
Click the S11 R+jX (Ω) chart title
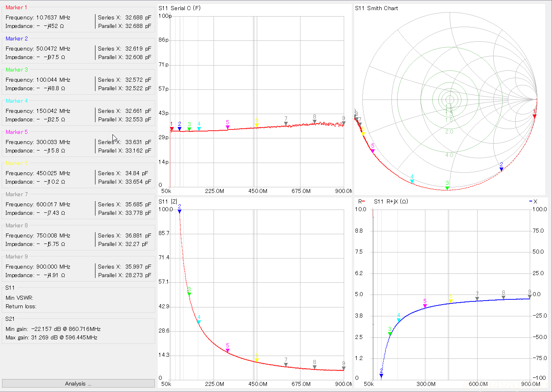pyautogui.click(x=391, y=201)
